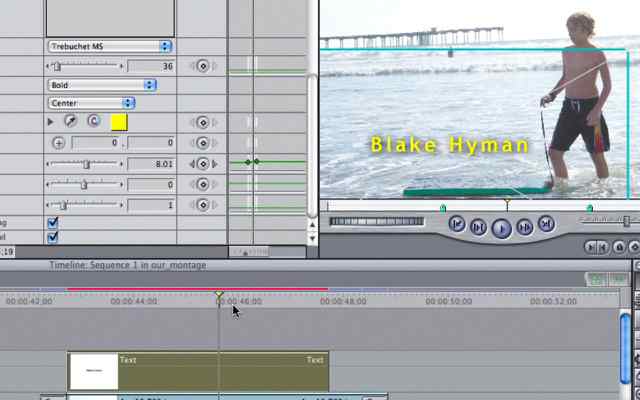Click right nudge arrow of the 8.01 slider

point(122,164)
